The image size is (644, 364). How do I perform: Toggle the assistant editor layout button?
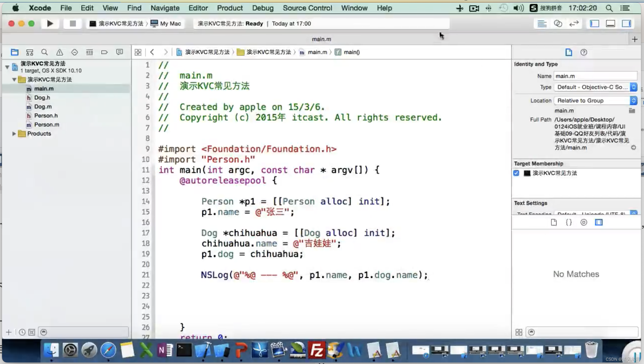tap(558, 23)
